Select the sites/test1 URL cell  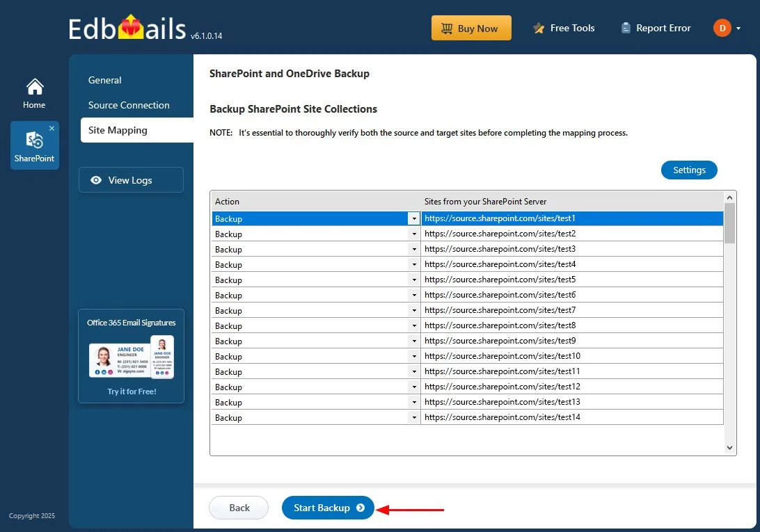(x=572, y=218)
